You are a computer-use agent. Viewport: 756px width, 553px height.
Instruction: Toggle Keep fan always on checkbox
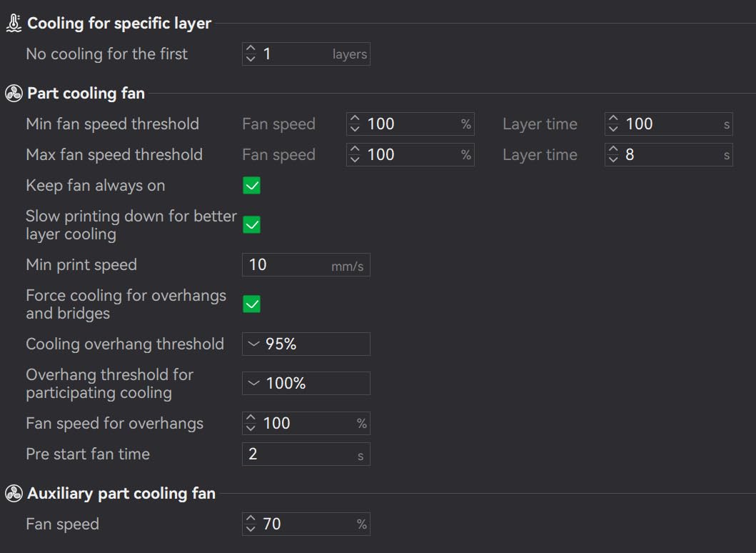(x=251, y=186)
